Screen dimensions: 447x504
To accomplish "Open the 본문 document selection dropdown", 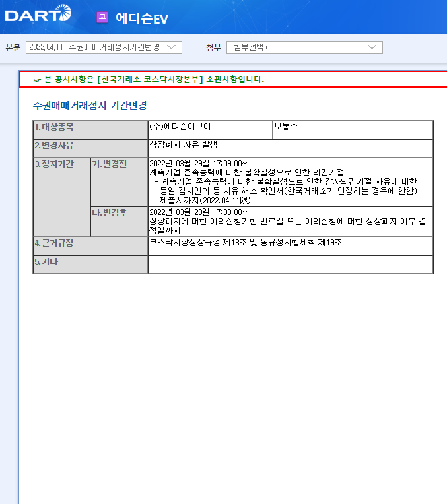I will pyautogui.click(x=104, y=47).
